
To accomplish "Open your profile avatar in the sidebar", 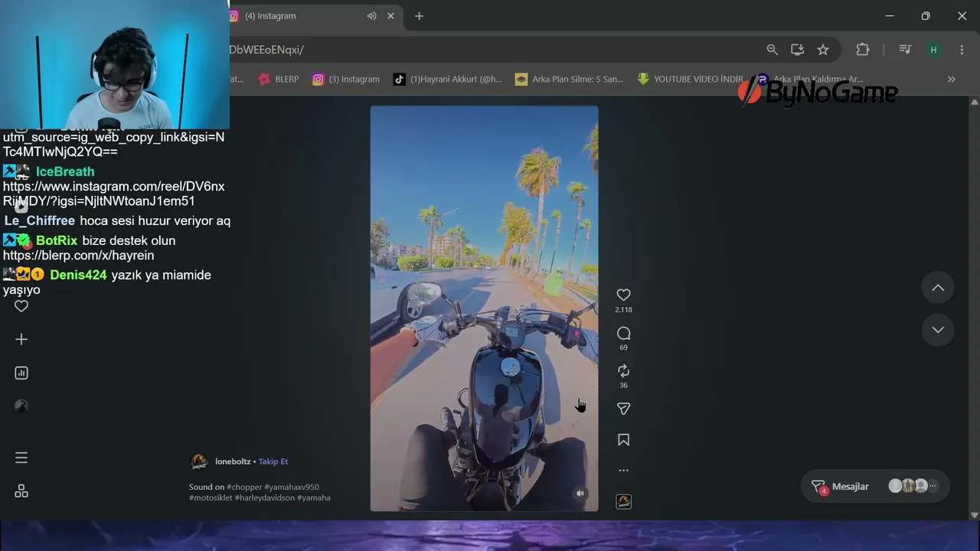I will point(21,406).
